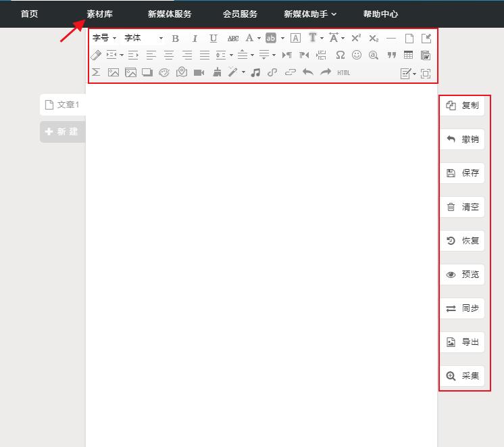Open 会员服务 member services
Viewport: 504px width, 447px height.
(x=240, y=14)
